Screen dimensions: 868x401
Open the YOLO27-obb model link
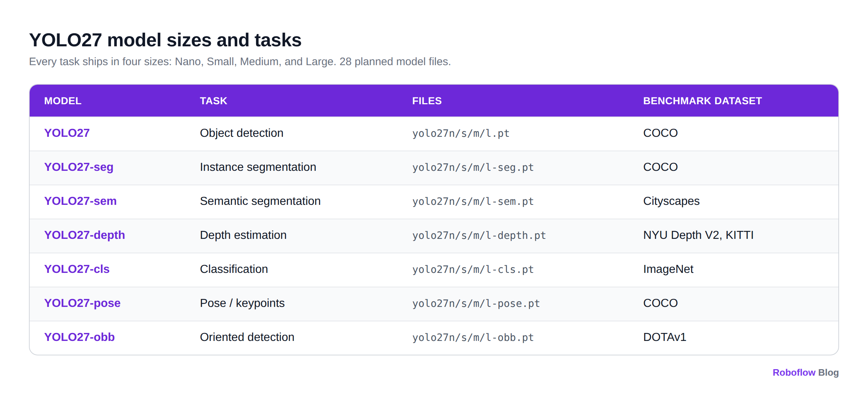pos(80,337)
